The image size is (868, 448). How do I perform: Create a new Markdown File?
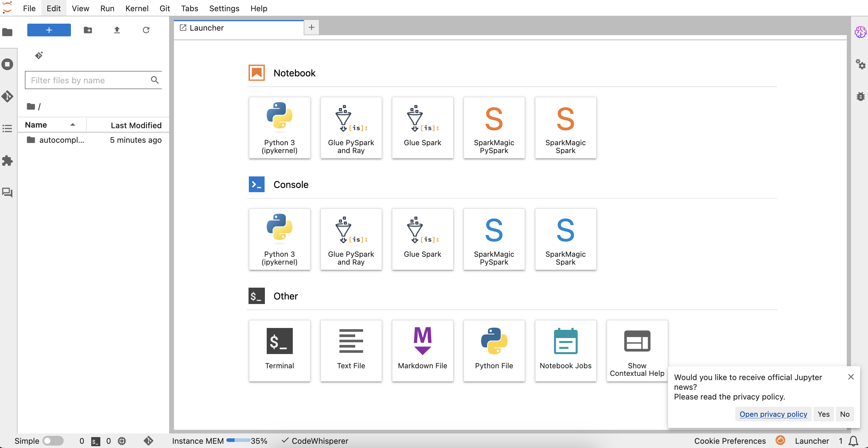click(x=422, y=351)
